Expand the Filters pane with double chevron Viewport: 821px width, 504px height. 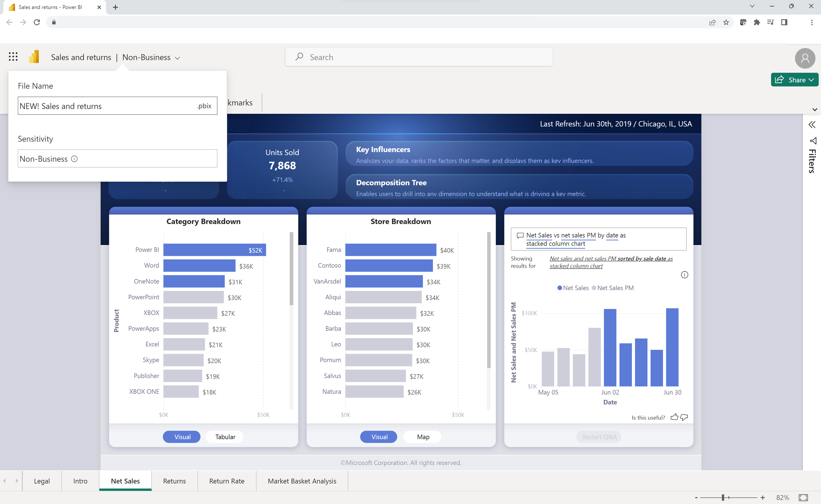pyautogui.click(x=812, y=125)
